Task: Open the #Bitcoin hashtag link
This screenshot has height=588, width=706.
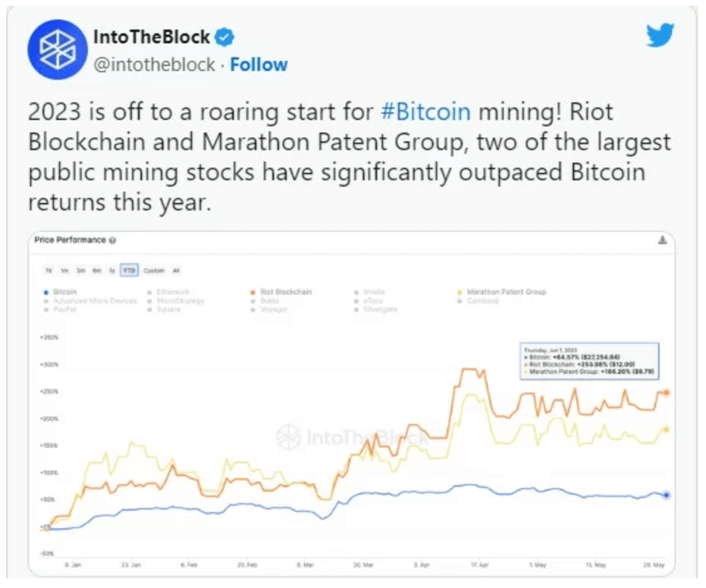Action: (425, 111)
